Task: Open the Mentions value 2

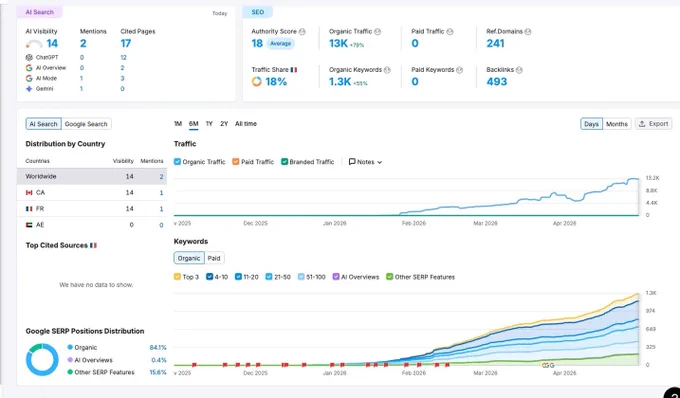Action: point(83,43)
